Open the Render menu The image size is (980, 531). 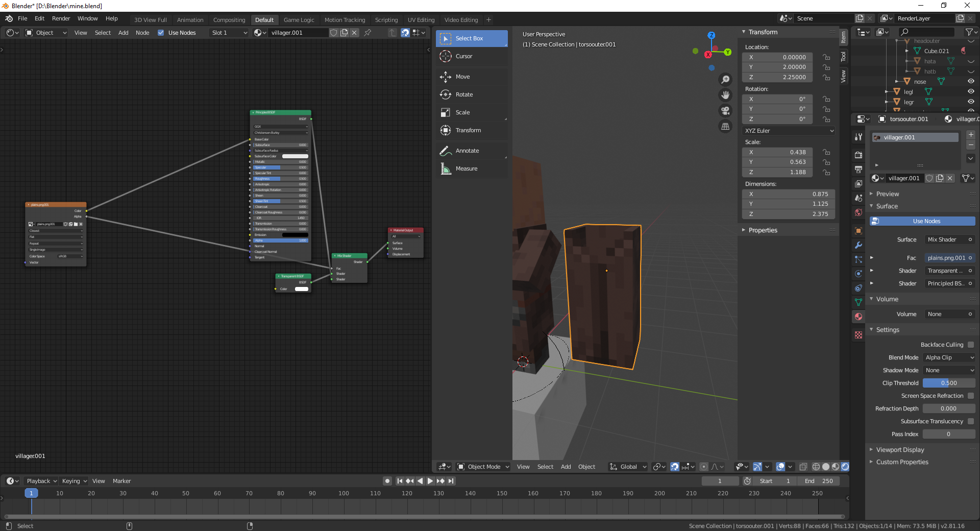tap(61, 18)
